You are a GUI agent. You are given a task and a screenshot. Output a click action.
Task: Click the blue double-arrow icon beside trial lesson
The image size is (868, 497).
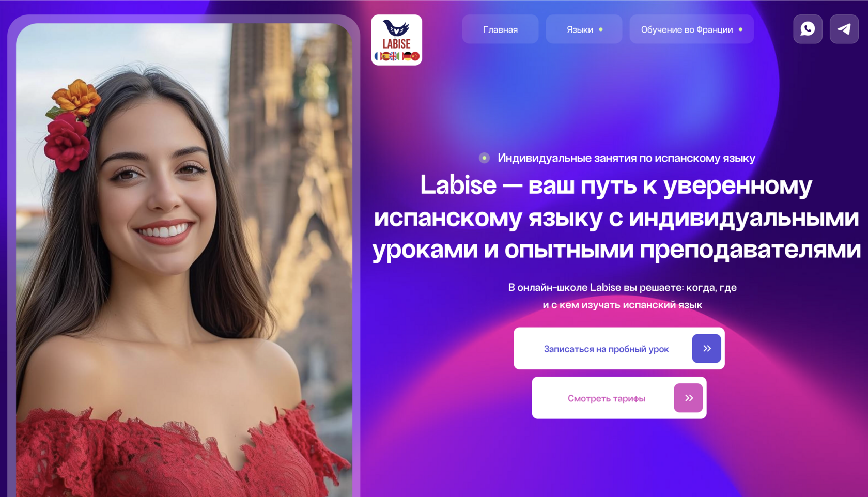[x=706, y=348]
